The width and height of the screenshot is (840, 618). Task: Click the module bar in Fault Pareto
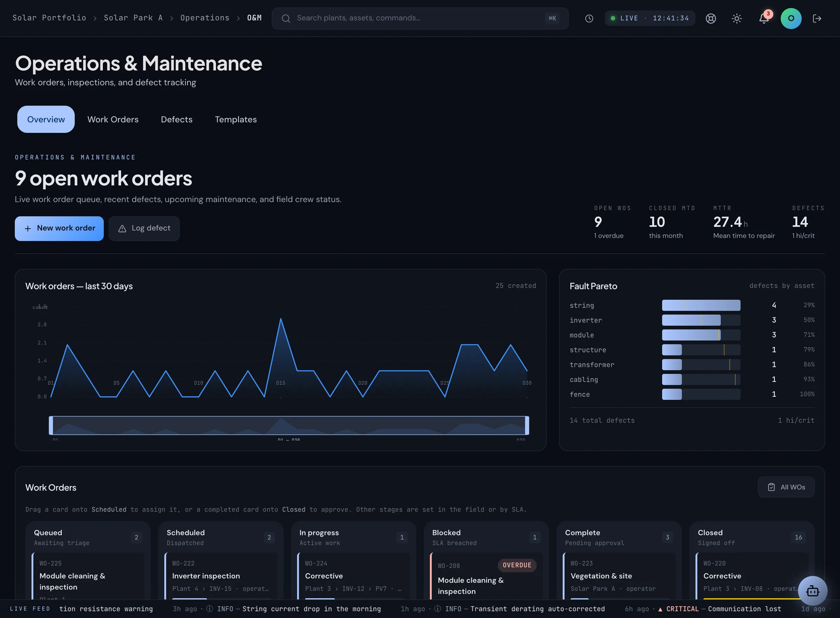[691, 335]
